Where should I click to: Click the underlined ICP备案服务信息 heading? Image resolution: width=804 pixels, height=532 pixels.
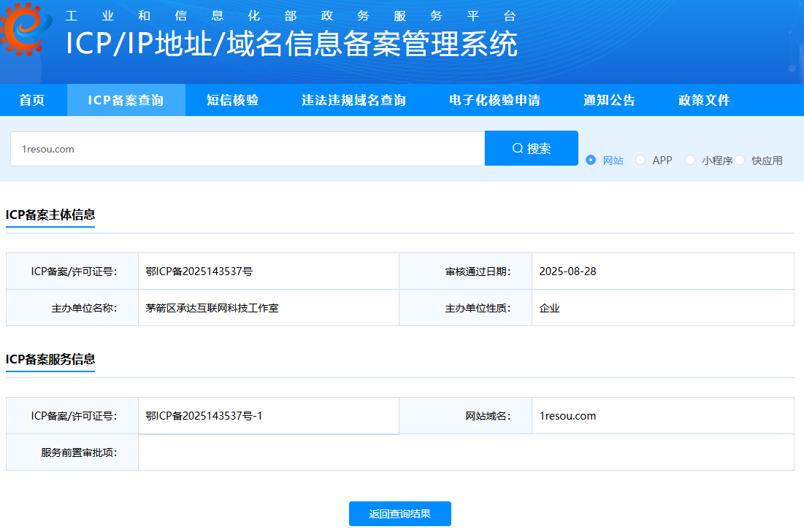[x=50, y=359]
